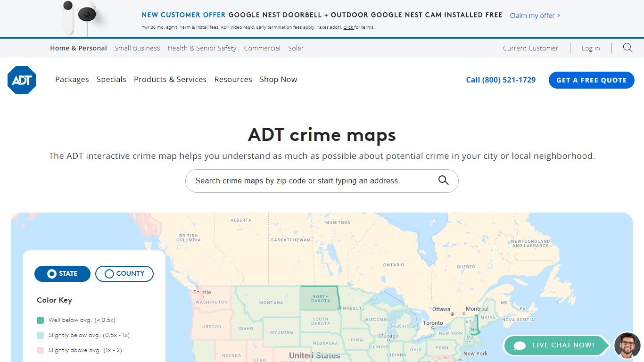Viewport: 644px width, 362px height.
Task: Select the COUNTY radio option
Action: [x=124, y=274]
